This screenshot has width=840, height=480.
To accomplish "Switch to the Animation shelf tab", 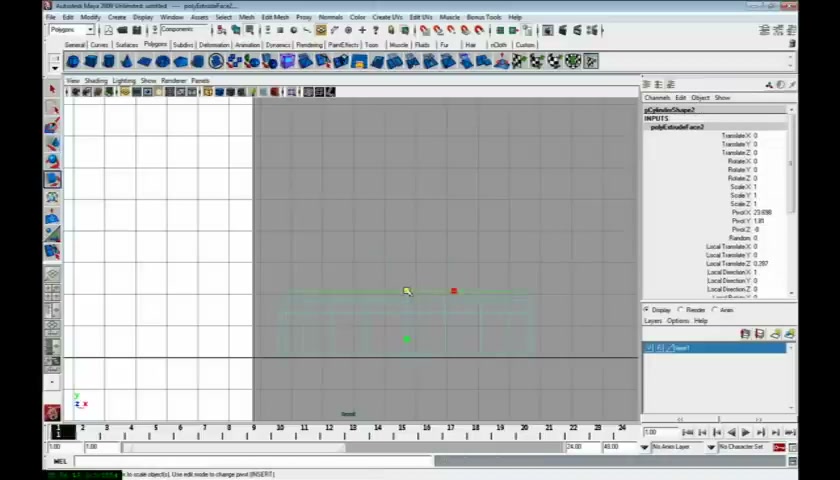I will [248, 45].
